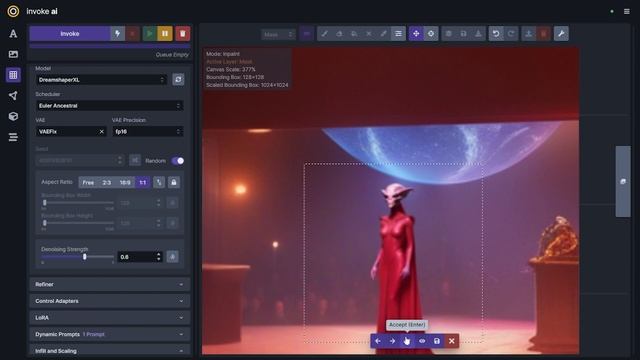Image resolution: width=640 pixels, height=360 pixels.
Task: Pause the queue with yellow pause button
Action: pos(165,33)
